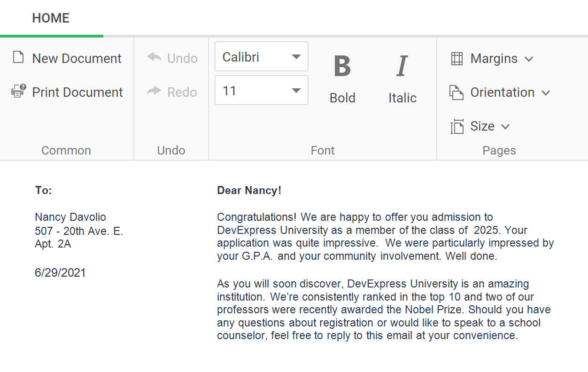The width and height of the screenshot is (588, 372).
Task: Click the Print Document printer icon
Action: click(18, 92)
